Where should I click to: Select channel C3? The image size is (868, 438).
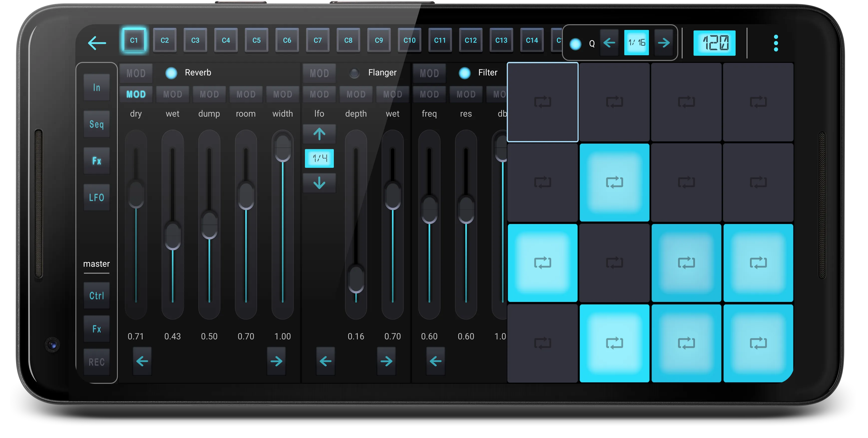pyautogui.click(x=195, y=40)
